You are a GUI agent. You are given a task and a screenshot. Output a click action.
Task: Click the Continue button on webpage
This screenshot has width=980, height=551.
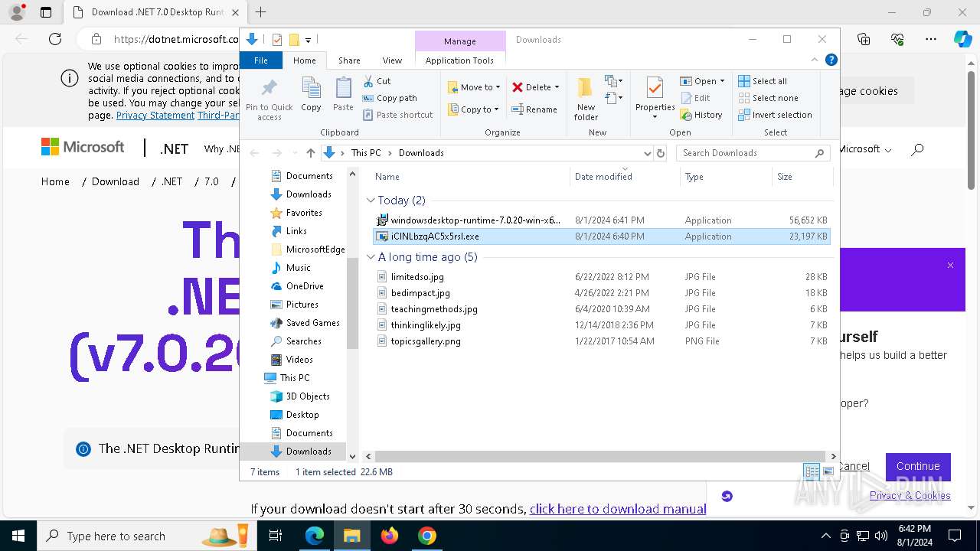coord(918,466)
